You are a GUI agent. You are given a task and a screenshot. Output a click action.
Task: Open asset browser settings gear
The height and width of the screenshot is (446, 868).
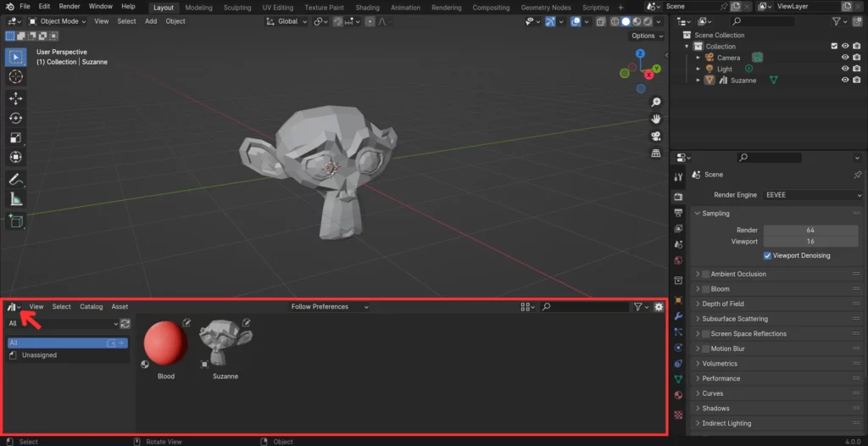point(659,306)
